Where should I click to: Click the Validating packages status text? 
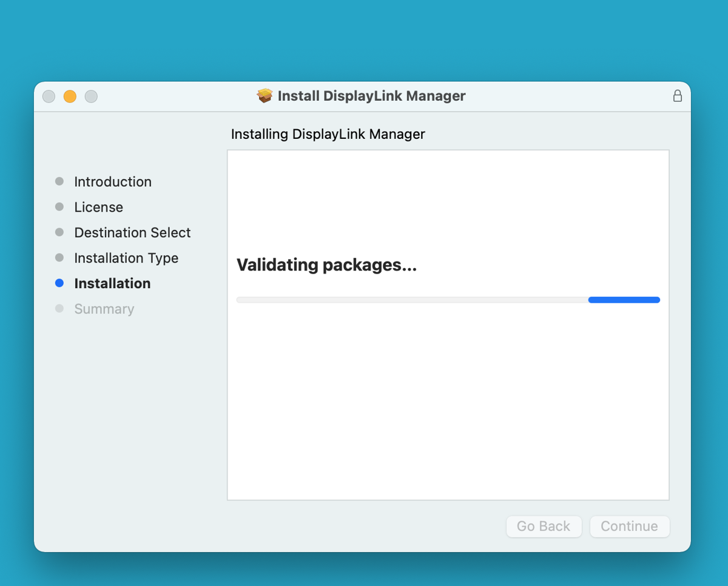(x=326, y=265)
